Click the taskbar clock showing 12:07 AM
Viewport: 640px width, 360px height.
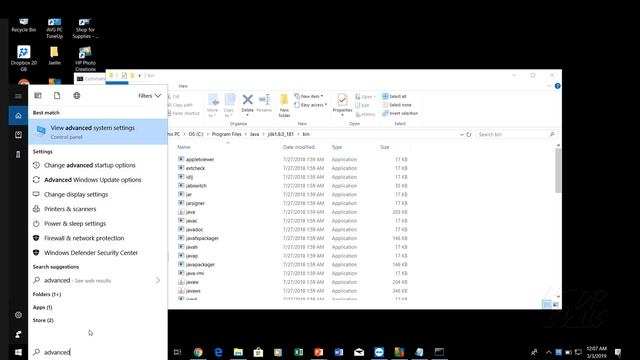click(596, 352)
